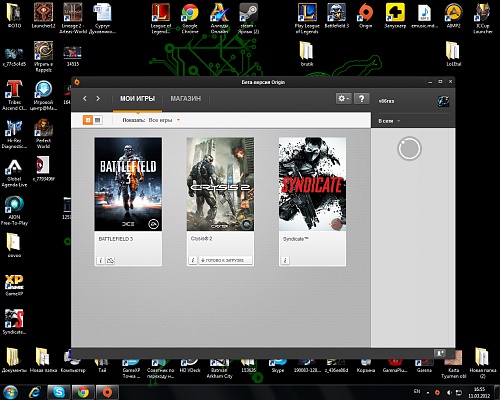Open the Origin desktop shortcut
500x400 pixels.
click(x=366, y=16)
